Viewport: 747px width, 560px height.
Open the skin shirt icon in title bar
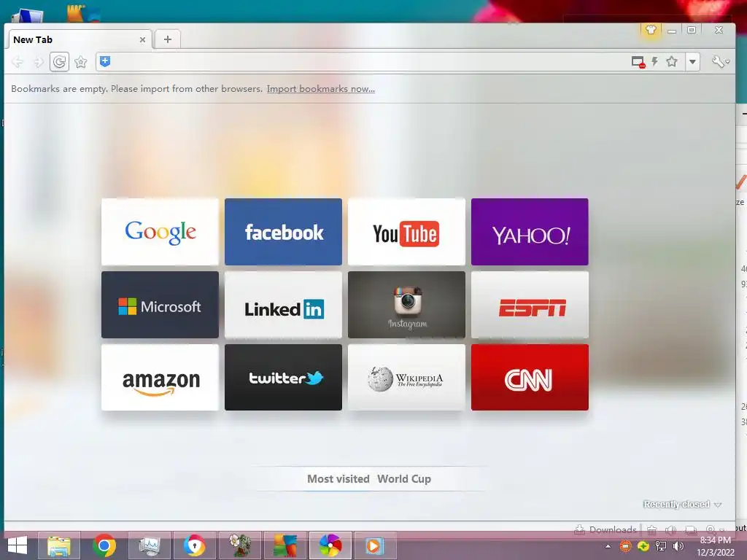[651, 30]
